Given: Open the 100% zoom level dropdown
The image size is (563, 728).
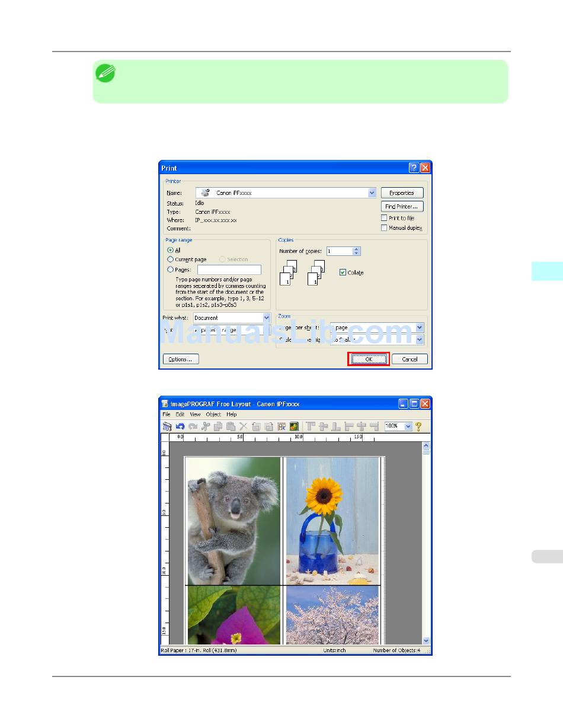Looking at the screenshot, I should pyautogui.click(x=408, y=426).
